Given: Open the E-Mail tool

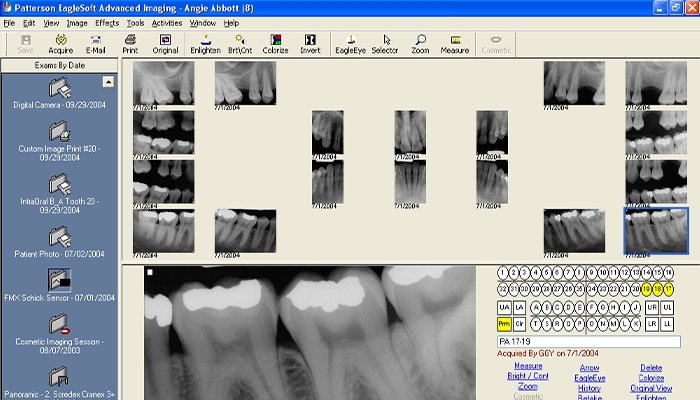Looking at the screenshot, I should pos(96,43).
